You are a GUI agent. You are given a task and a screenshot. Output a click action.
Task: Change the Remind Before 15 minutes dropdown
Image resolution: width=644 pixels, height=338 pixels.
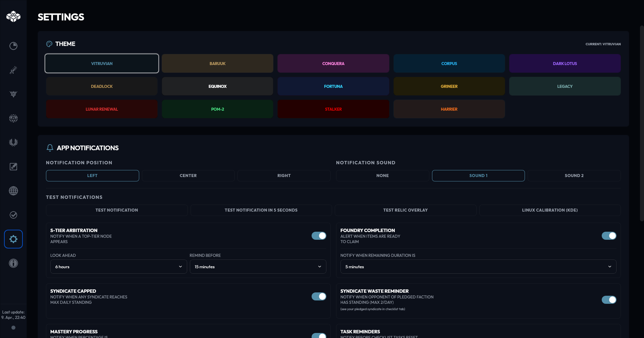(258, 267)
